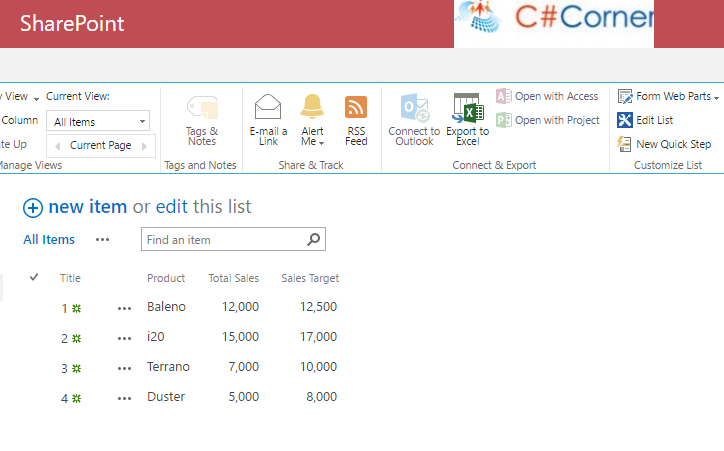Go to previous page arrow in Current Page
Viewport: 724px width, 451px height.
click(57, 146)
